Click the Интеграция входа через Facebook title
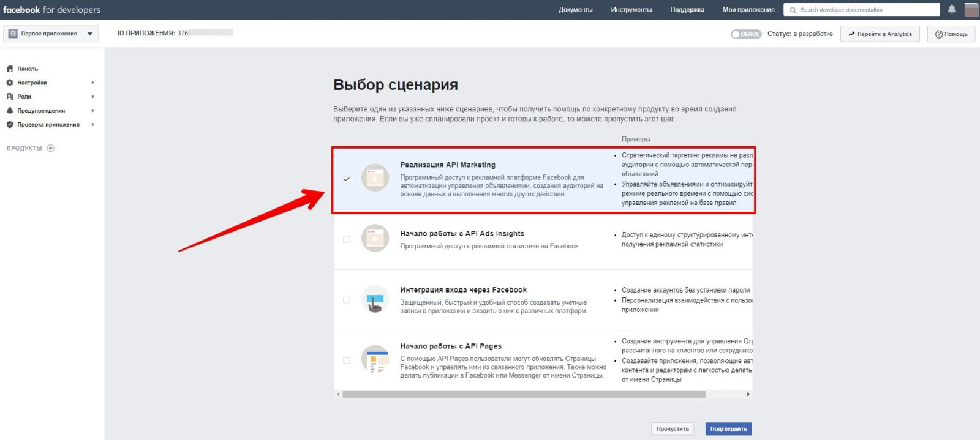Image resolution: width=980 pixels, height=440 pixels. click(x=463, y=289)
